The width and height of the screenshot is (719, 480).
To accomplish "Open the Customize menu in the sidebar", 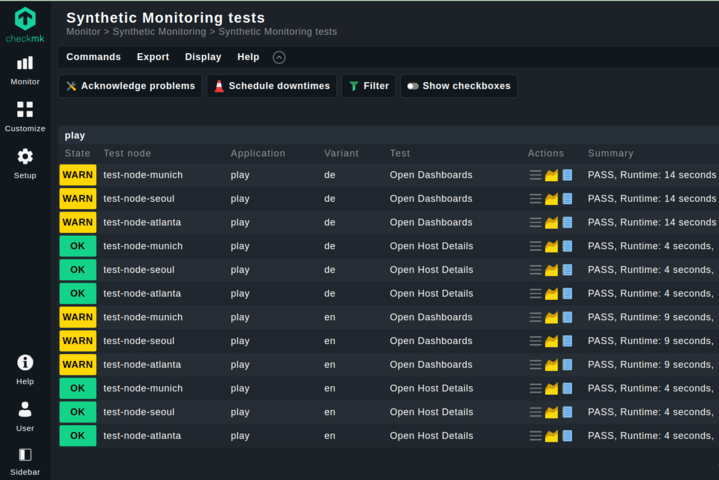I will [x=25, y=116].
